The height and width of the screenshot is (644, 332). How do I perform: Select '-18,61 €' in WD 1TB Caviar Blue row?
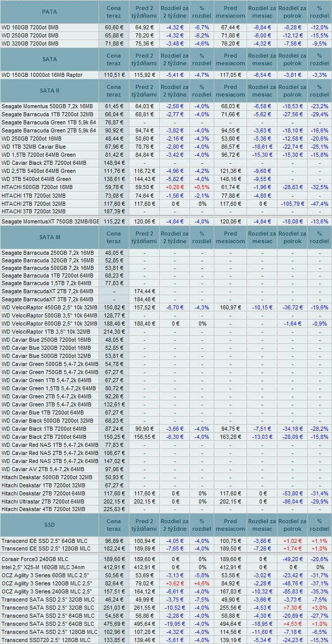click(x=261, y=147)
